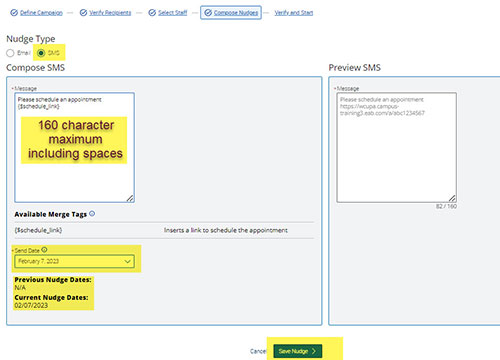
Task: Click Verify Recipients checkmark icon
Action: pos(83,13)
